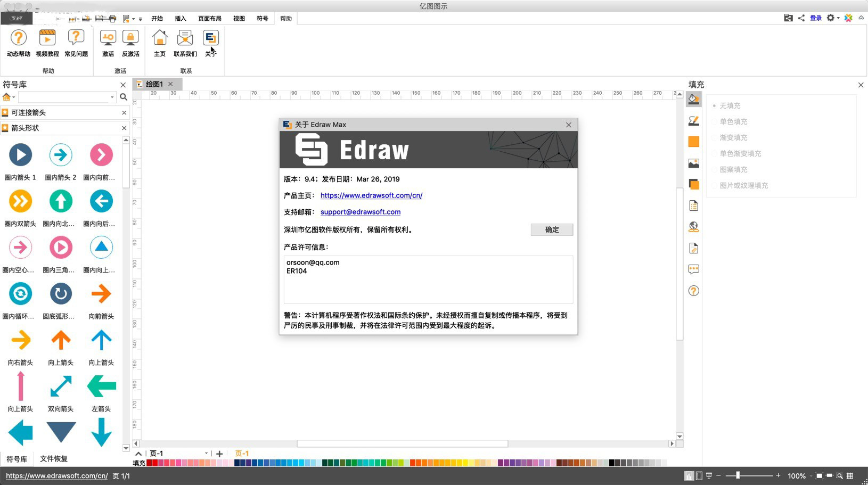868x485 pixels.
Task: Select the 双向箭头 shape
Action: pyautogui.click(x=61, y=386)
